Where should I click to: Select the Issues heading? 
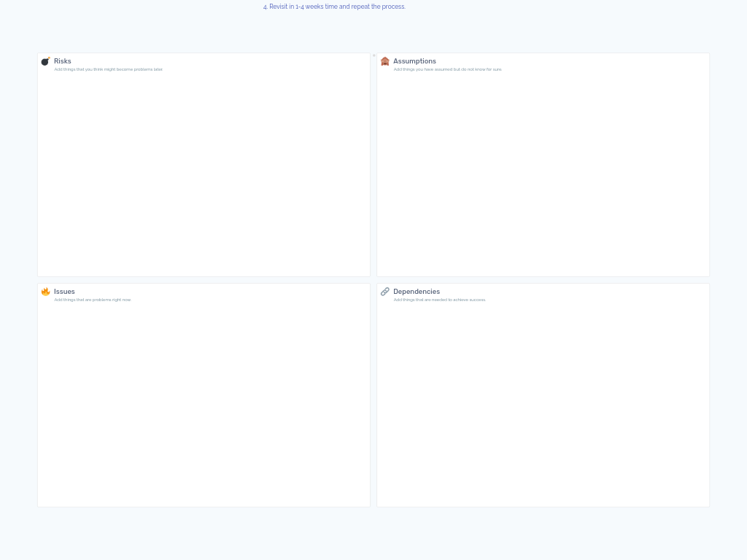[64, 292]
